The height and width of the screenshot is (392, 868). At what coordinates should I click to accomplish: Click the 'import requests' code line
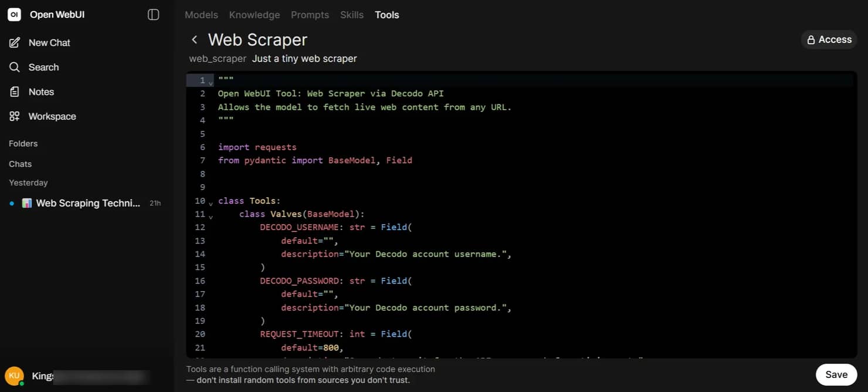tap(257, 147)
